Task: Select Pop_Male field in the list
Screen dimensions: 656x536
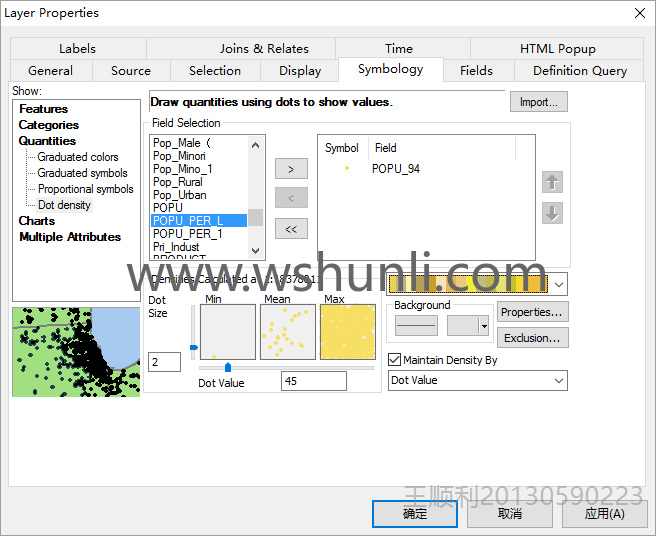Action: pos(199,143)
